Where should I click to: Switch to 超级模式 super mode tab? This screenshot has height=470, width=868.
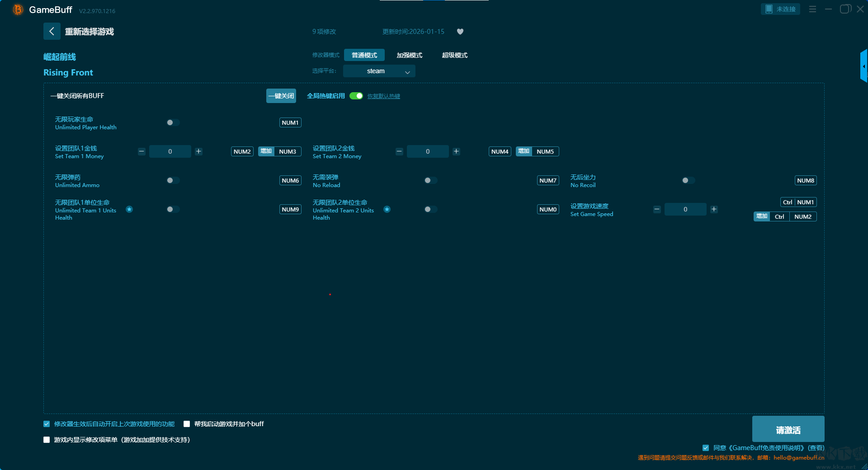(454, 55)
